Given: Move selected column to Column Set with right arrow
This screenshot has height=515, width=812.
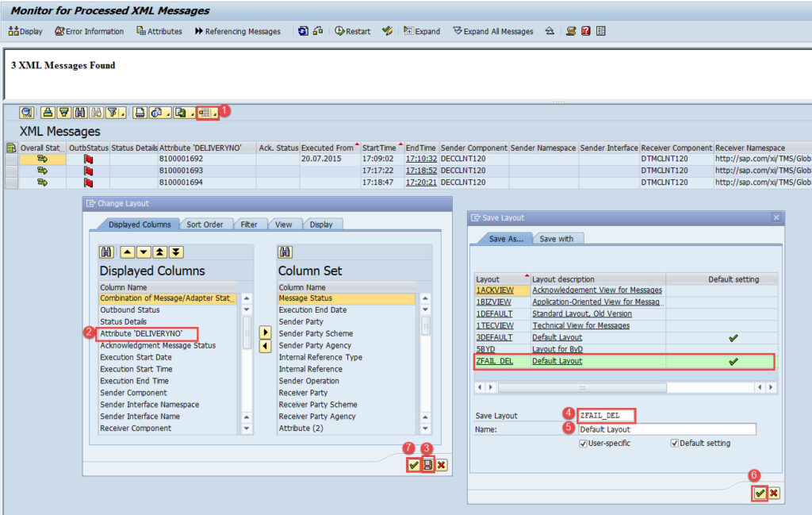Looking at the screenshot, I should 266,332.
